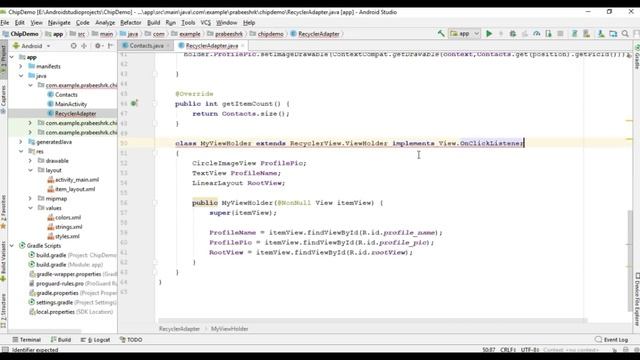
Task: Collapse the res folder
Action: coord(21,151)
